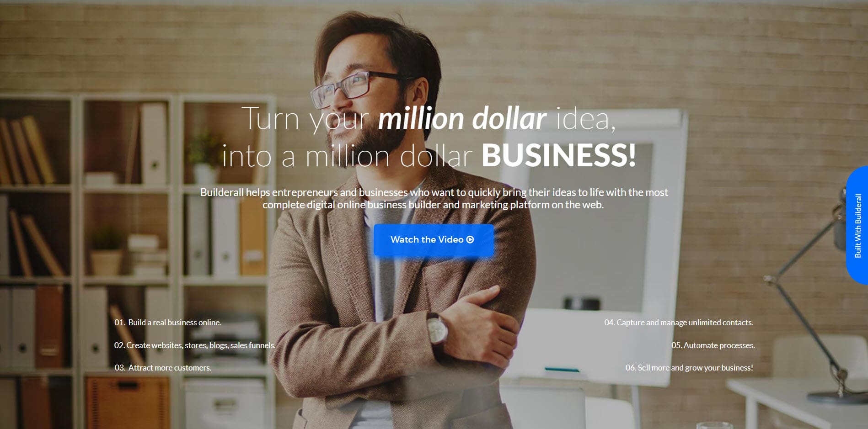The height and width of the screenshot is (429, 868).
Task: Select '01. Build a real business online.'
Action: coord(168,323)
